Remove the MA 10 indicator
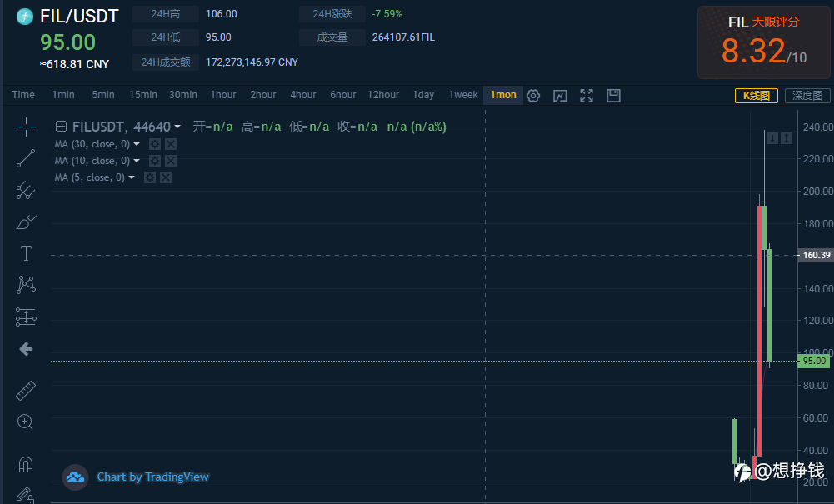Viewport: 834px width, 504px height. click(x=171, y=161)
